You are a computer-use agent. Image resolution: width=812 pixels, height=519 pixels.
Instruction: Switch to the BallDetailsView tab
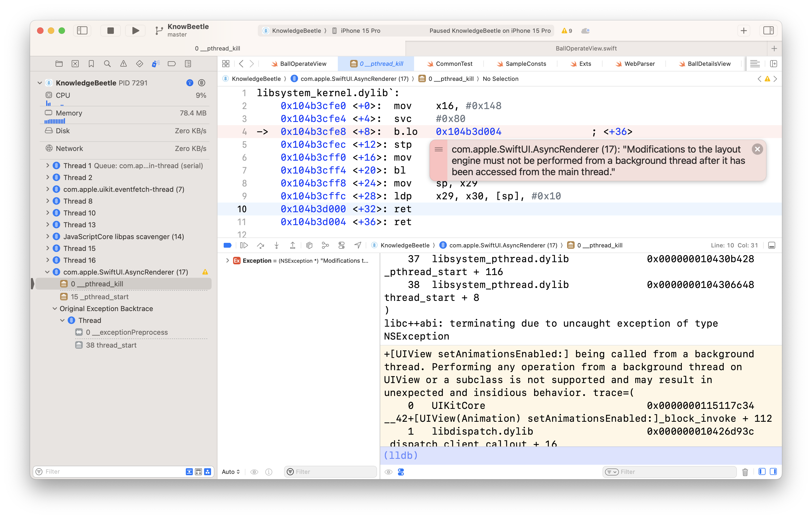click(x=705, y=64)
